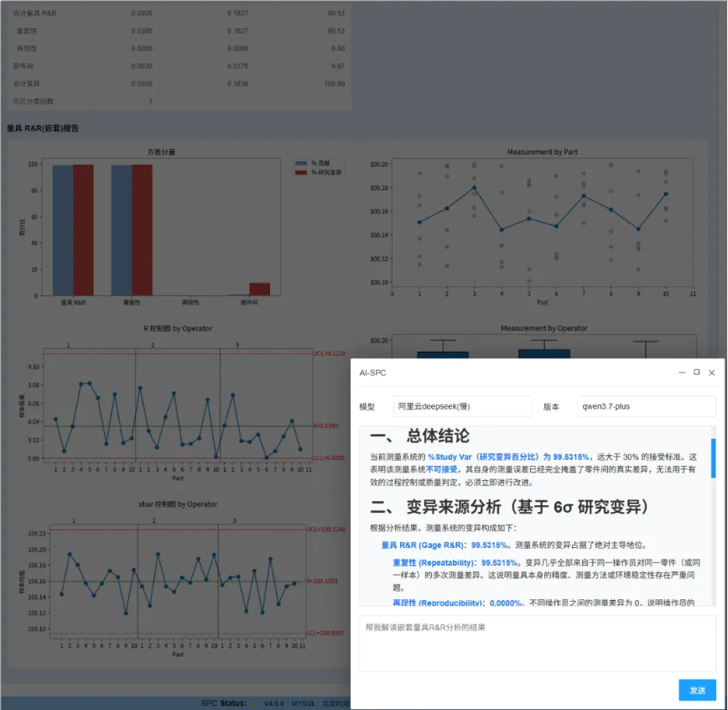Click the red % 研究变异 legend swatch
This screenshot has width=728, height=710.
coord(301,172)
